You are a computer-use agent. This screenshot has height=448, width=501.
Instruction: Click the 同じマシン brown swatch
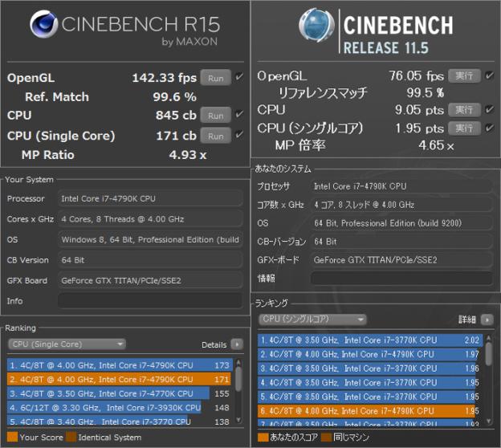[326, 437]
